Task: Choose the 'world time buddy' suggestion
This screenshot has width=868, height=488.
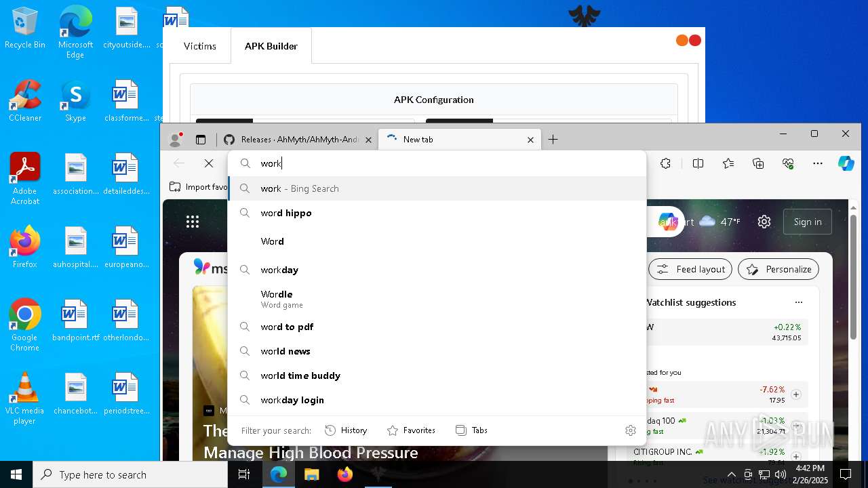Action: pyautogui.click(x=437, y=375)
